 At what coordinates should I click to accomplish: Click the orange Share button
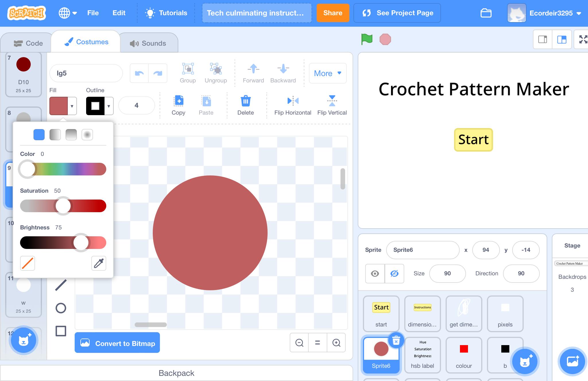tap(332, 13)
